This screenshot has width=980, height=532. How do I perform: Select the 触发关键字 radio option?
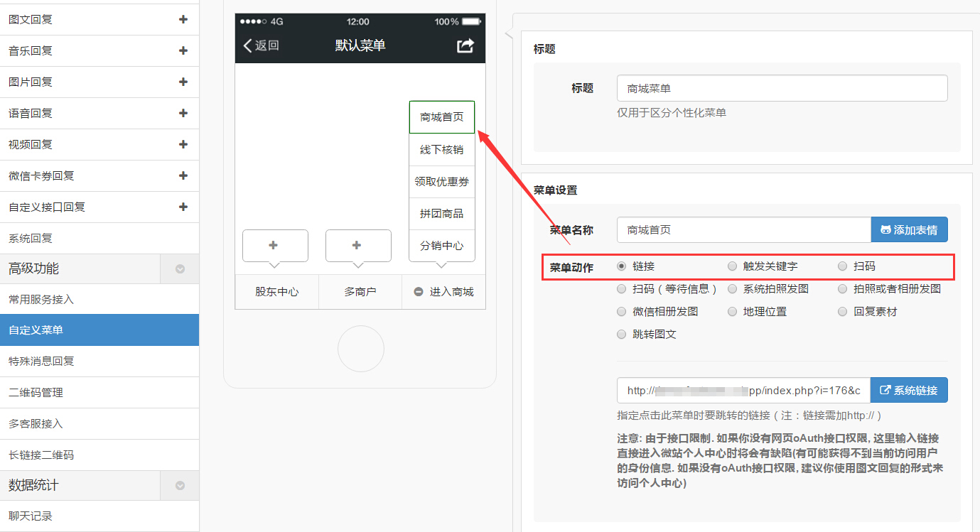click(x=733, y=266)
